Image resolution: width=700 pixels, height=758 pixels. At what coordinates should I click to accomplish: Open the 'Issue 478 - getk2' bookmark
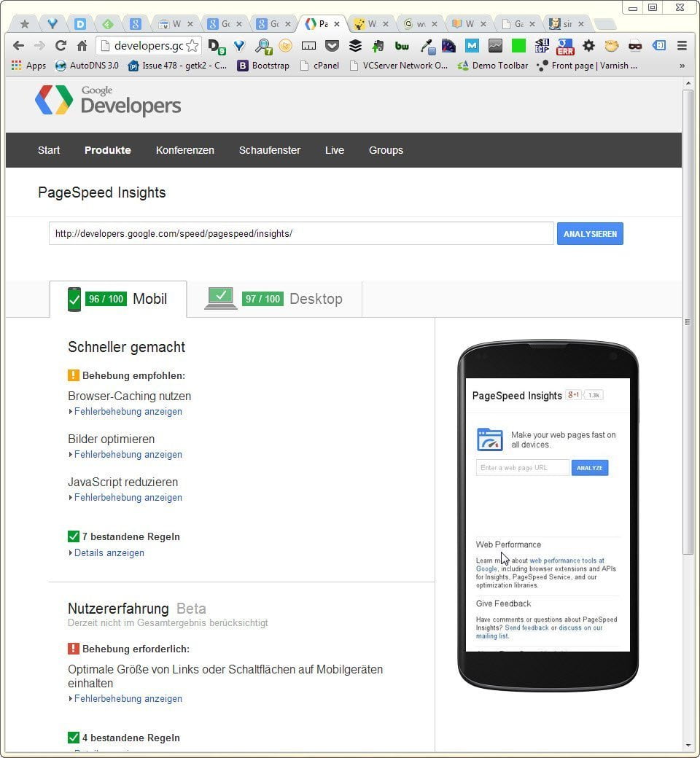click(x=177, y=66)
